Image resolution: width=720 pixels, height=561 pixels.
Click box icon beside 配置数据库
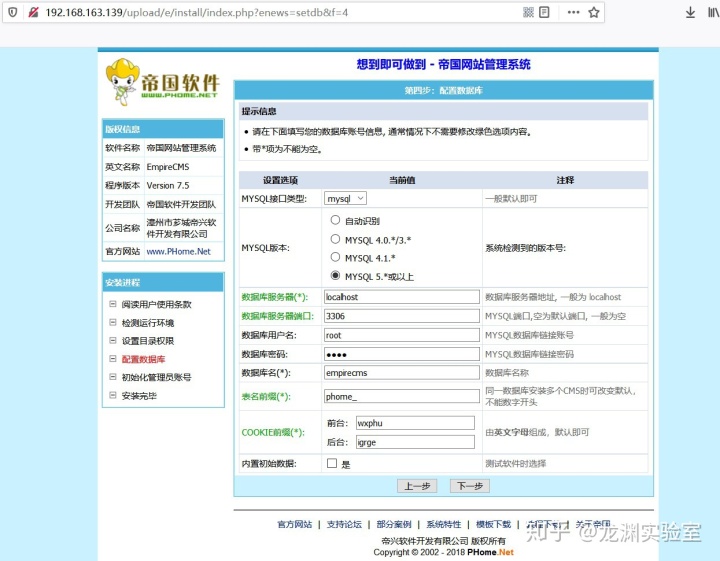(x=112, y=359)
